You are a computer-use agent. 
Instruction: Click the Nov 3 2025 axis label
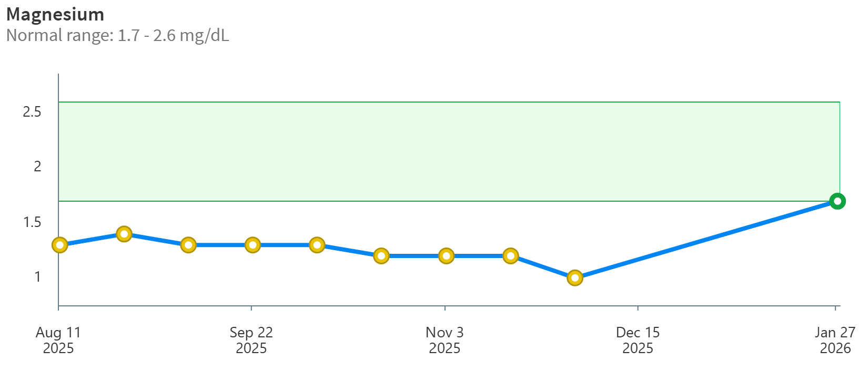(x=445, y=340)
